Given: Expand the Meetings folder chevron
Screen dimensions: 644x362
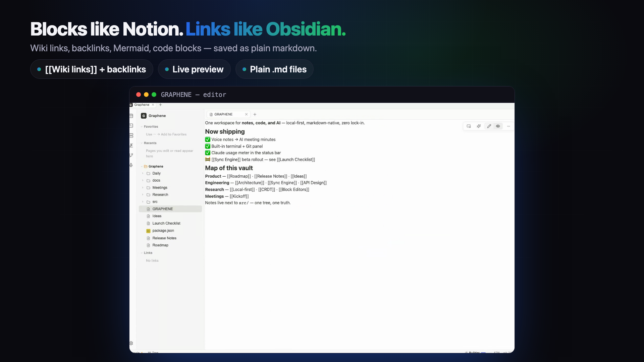Looking at the screenshot, I should [x=143, y=188].
